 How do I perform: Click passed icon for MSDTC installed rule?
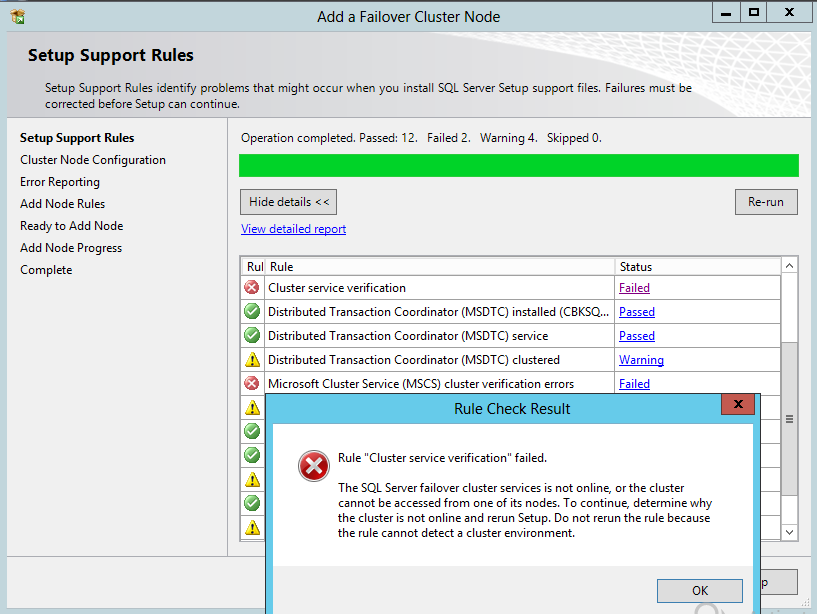pyautogui.click(x=252, y=311)
